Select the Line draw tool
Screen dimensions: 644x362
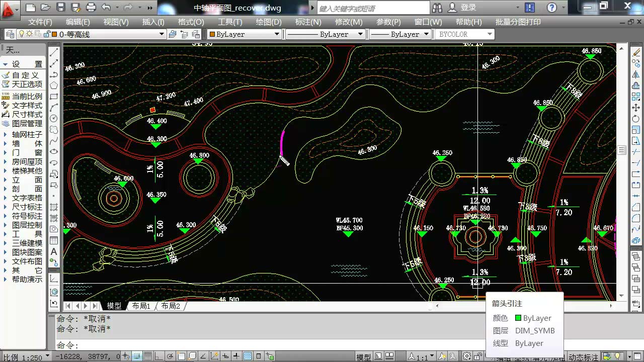54,52
